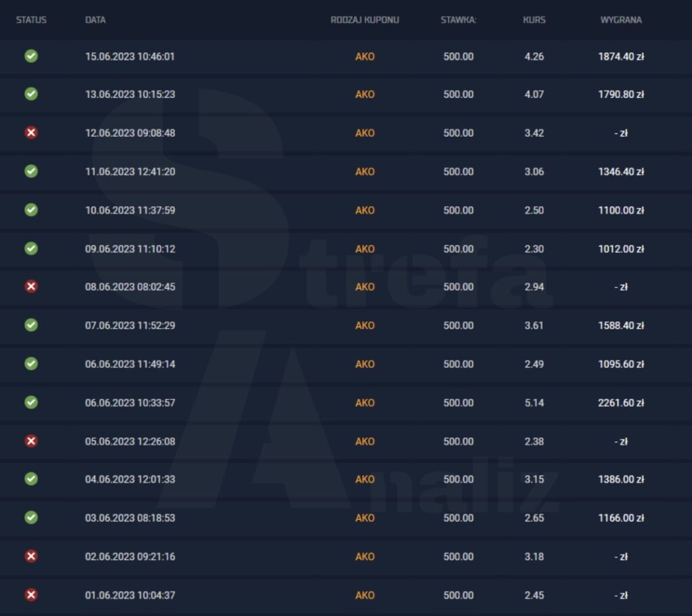
Task: Click winnings 1874.40 zł
Action: 621,57
